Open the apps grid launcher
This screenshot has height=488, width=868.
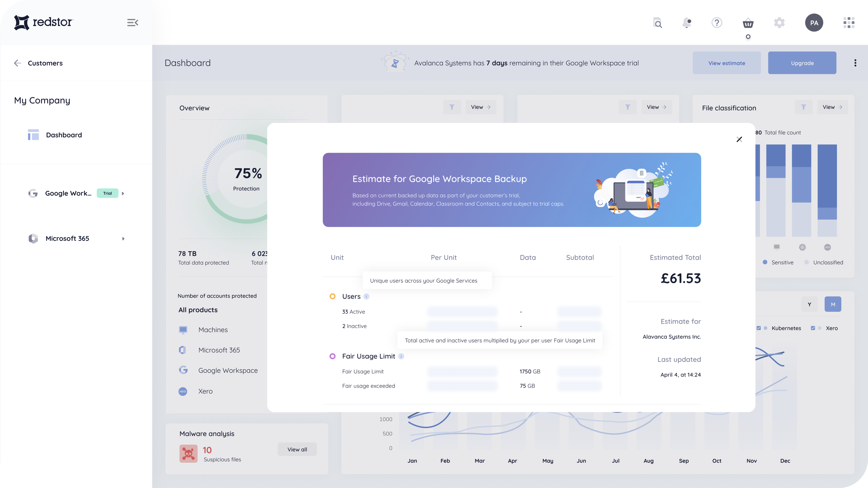pos(849,23)
